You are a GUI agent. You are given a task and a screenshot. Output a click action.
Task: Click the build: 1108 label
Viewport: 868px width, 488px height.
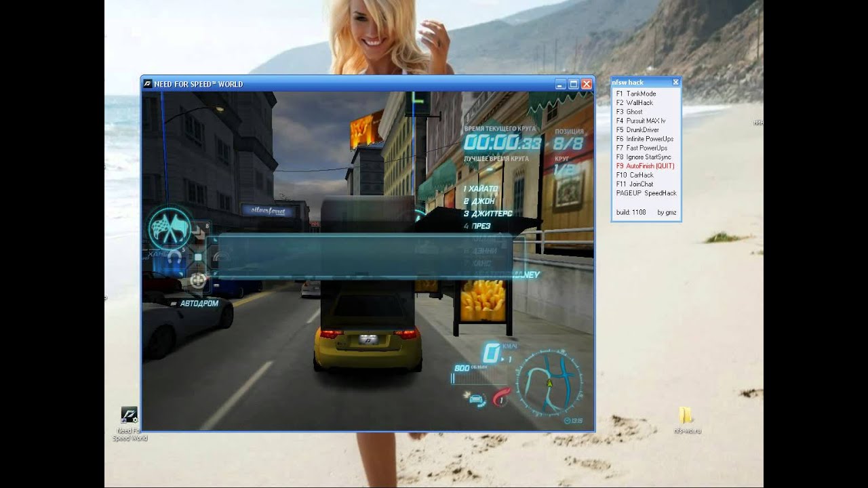(631, 212)
